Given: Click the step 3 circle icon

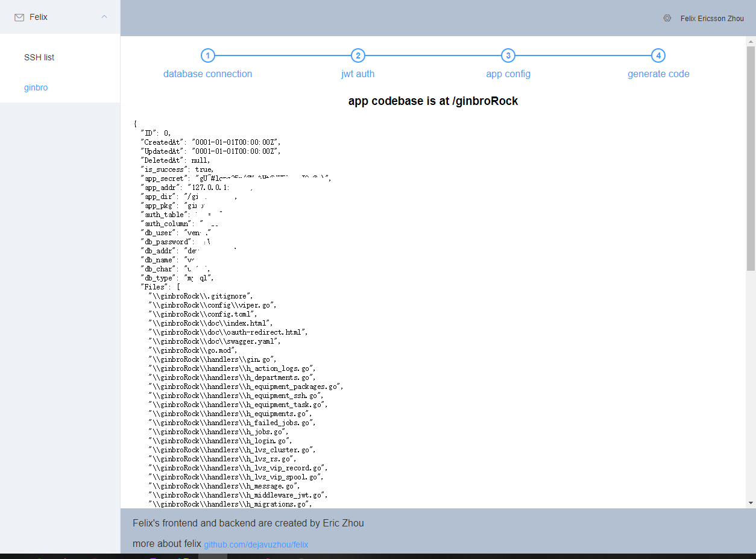Looking at the screenshot, I should point(508,55).
